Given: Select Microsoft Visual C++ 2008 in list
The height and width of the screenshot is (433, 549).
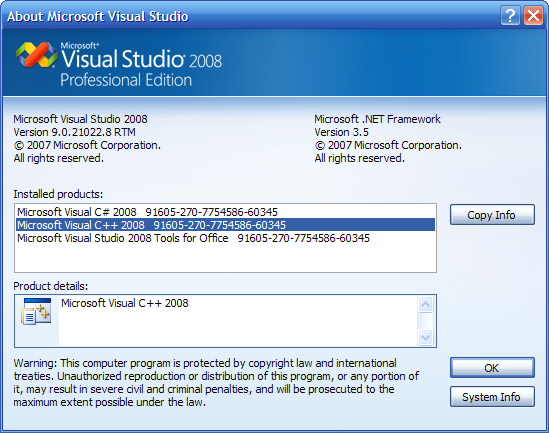Looking at the screenshot, I should click(x=225, y=225).
